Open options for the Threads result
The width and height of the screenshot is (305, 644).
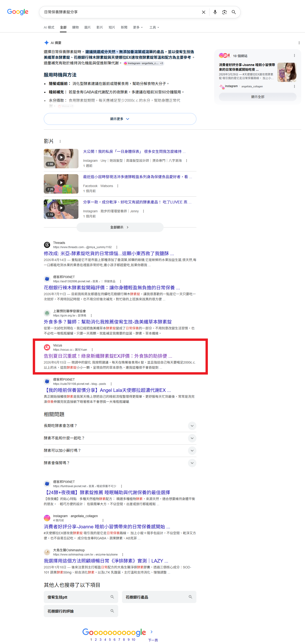click(117, 247)
